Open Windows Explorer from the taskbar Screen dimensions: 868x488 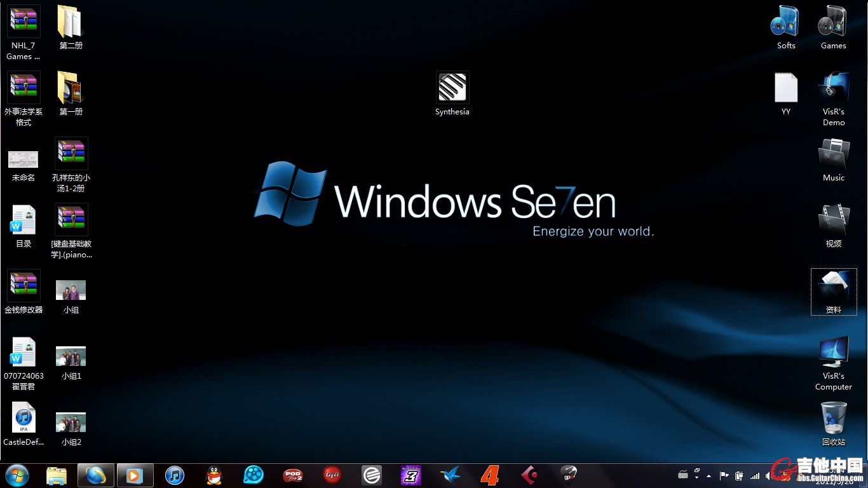point(57,475)
